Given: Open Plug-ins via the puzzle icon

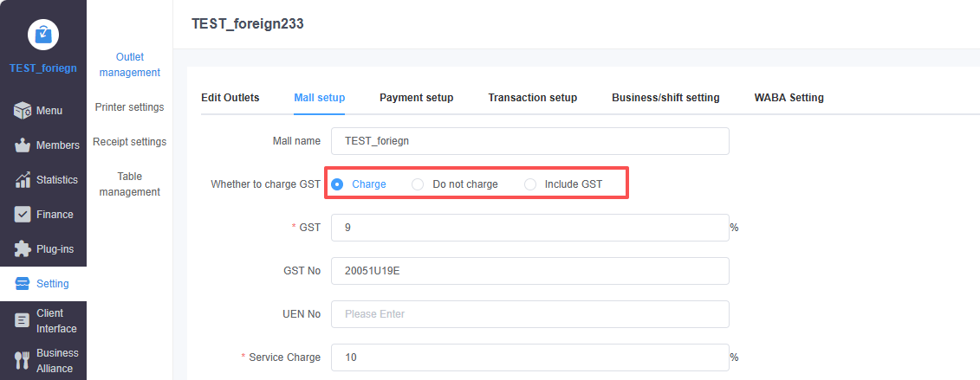Looking at the screenshot, I should [23, 249].
